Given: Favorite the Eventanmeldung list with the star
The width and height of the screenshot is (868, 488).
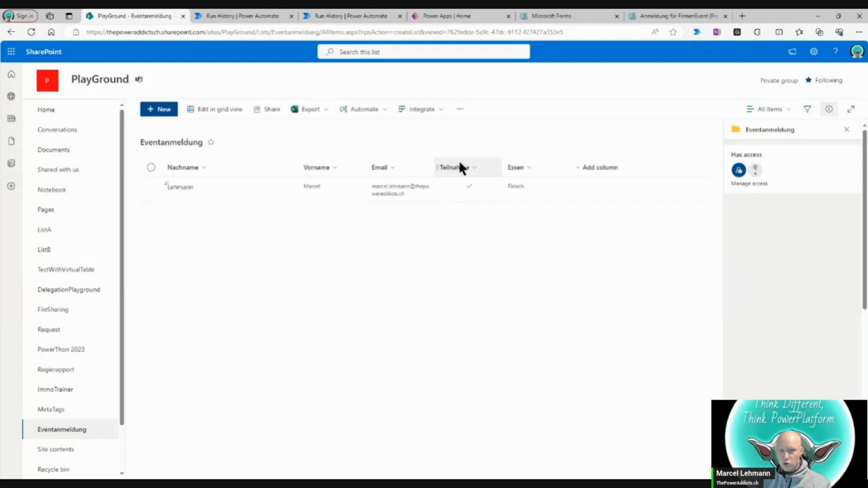Looking at the screenshot, I should (211, 142).
